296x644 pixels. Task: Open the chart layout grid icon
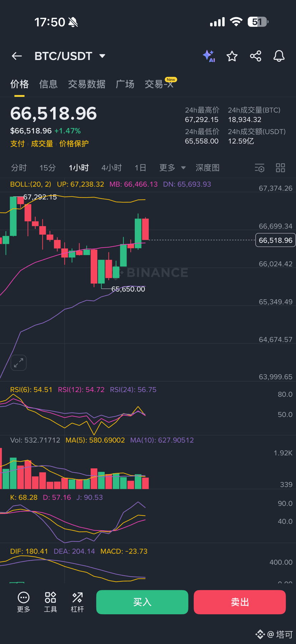(281, 168)
